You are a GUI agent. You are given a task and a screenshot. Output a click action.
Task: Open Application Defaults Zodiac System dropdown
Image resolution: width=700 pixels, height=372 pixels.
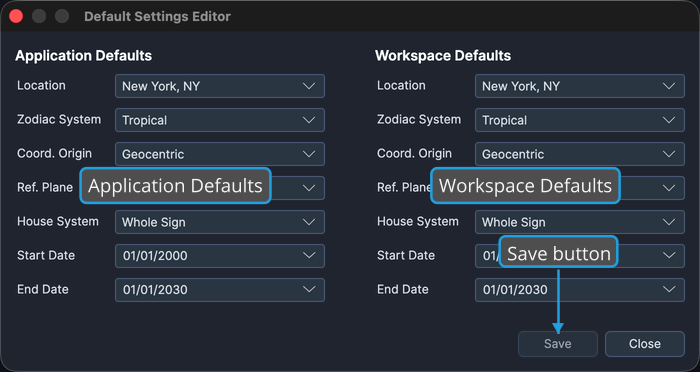220,120
